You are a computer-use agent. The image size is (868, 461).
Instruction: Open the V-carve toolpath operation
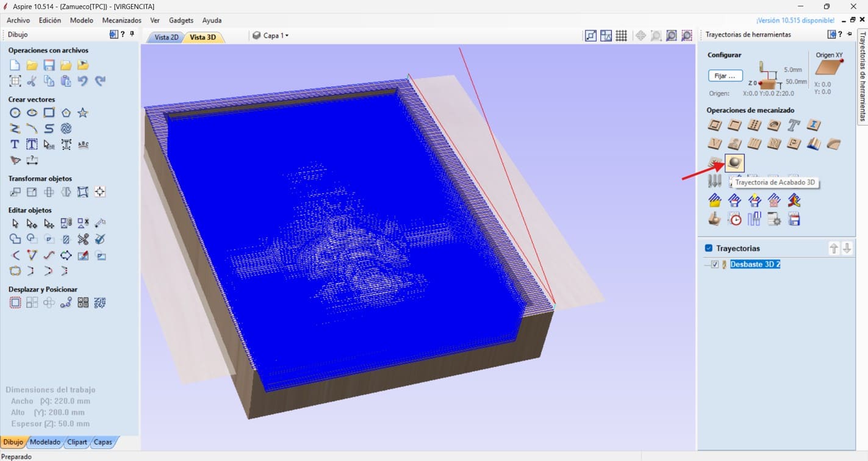coord(716,145)
